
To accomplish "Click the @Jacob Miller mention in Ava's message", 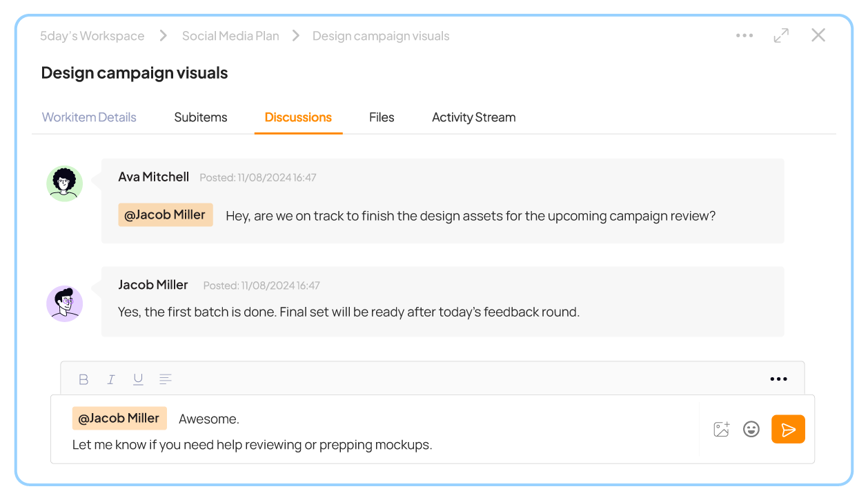I will 166,214.
